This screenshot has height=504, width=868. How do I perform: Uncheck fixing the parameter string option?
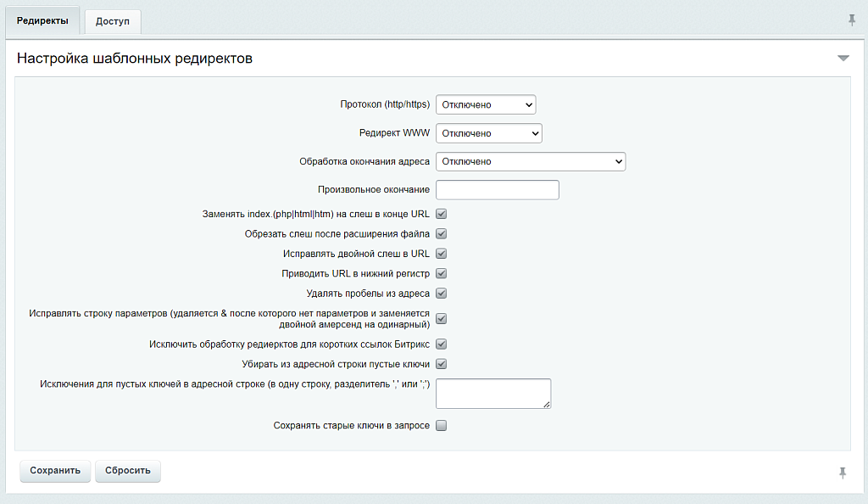441,319
